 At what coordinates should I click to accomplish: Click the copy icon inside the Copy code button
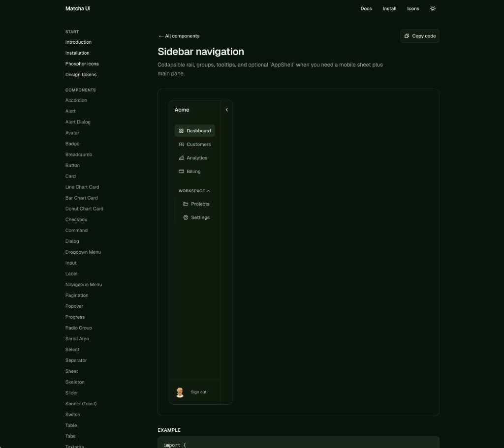pos(407,36)
